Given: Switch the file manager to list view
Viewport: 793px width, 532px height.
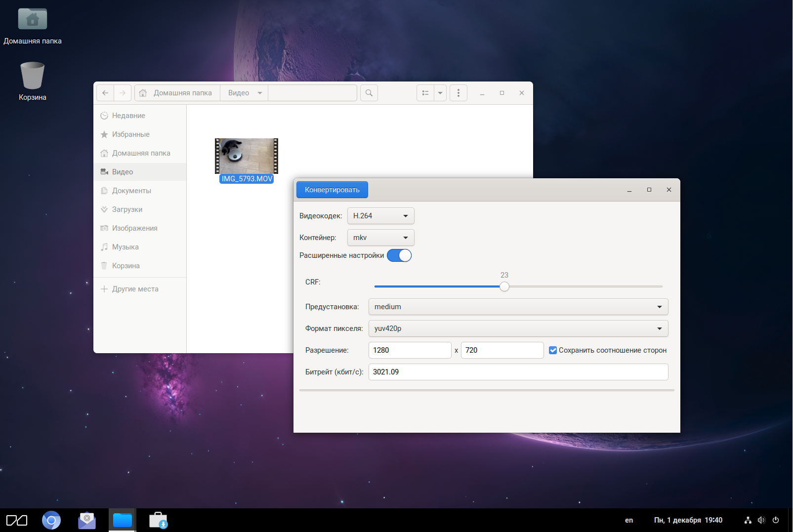Looking at the screenshot, I should click(x=425, y=93).
